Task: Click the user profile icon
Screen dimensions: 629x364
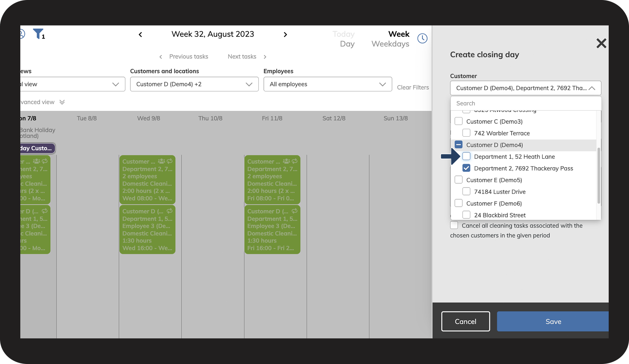Action: click(22, 34)
